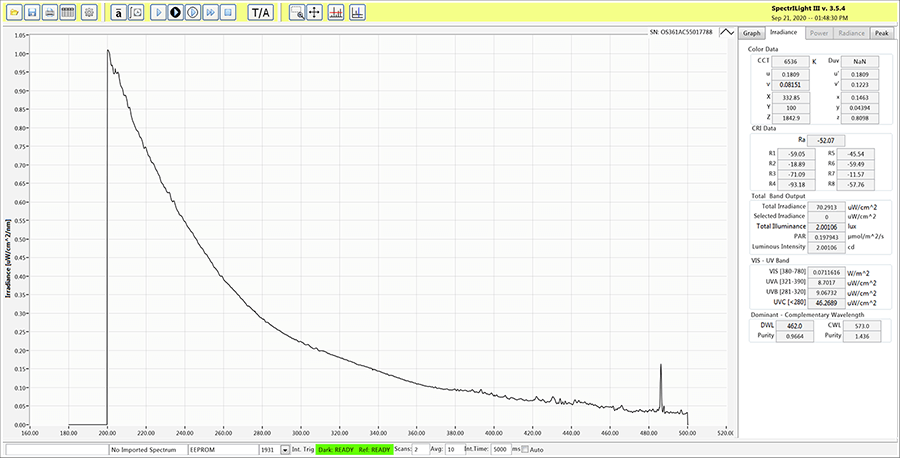Click the integration time clock icon
Image resolution: width=900 pixels, height=458 pixels.
coord(136,12)
